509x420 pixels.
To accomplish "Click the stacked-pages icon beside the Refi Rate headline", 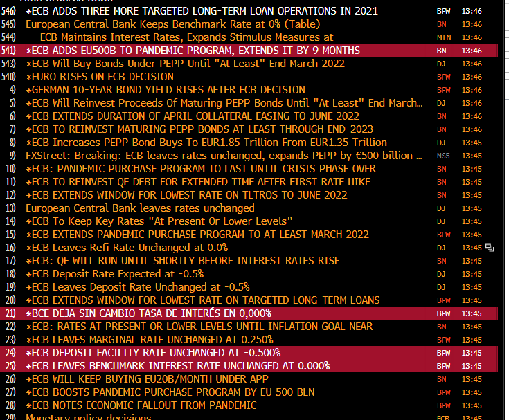I will [490, 248].
